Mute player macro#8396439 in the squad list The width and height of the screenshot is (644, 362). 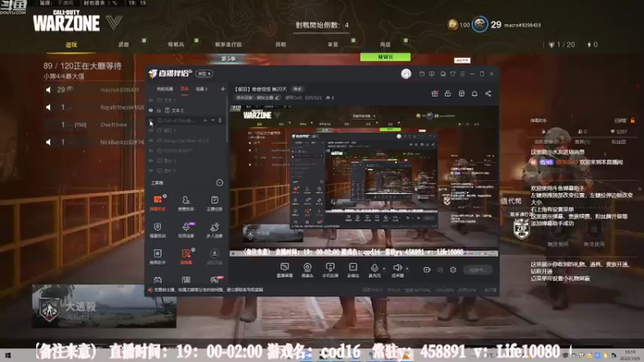point(48,89)
